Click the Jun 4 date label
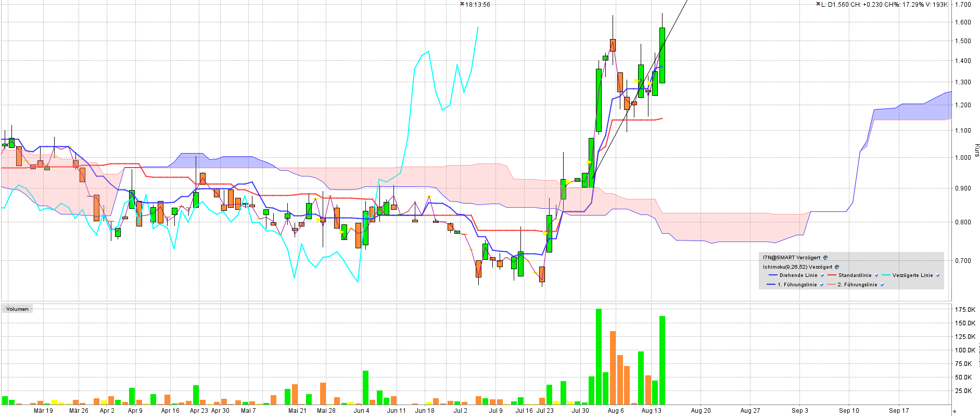This screenshot has width=980, height=417. pyautogui.click(x=362, y=411)
